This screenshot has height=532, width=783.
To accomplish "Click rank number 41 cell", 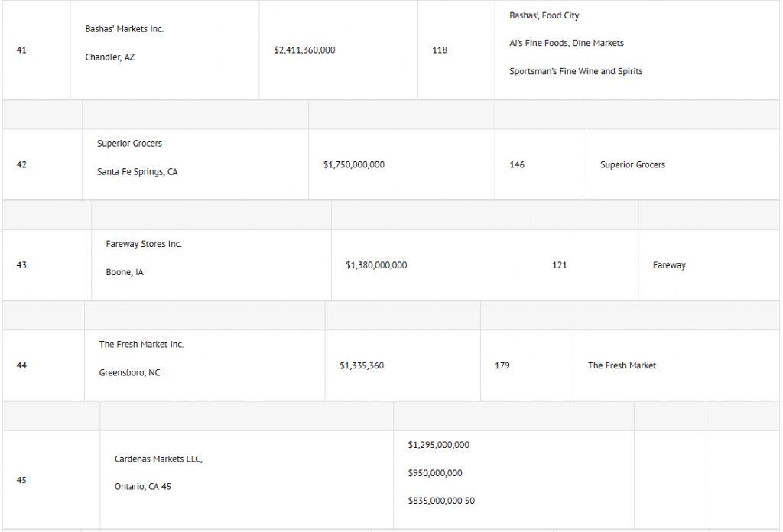I will [21, 50].
